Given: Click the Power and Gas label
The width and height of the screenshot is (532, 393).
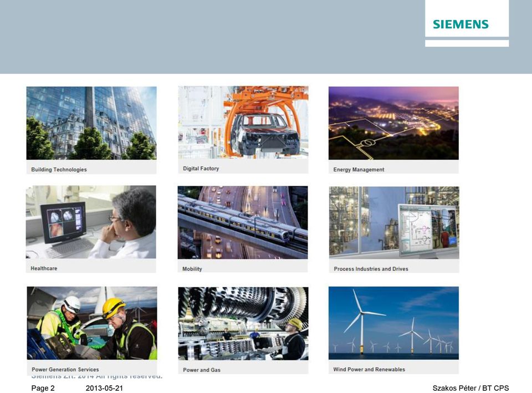Looking at the screenshot, I should [202, 370].
